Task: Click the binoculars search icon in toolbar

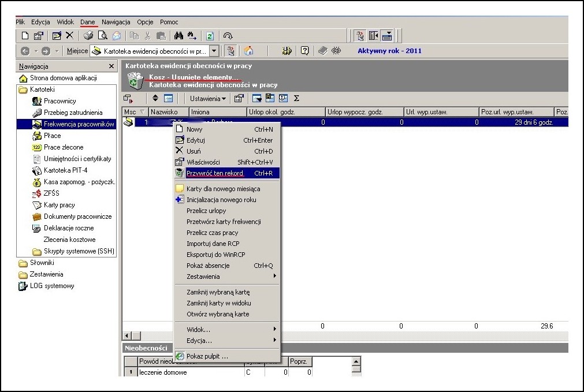Action: pos(178,36)
